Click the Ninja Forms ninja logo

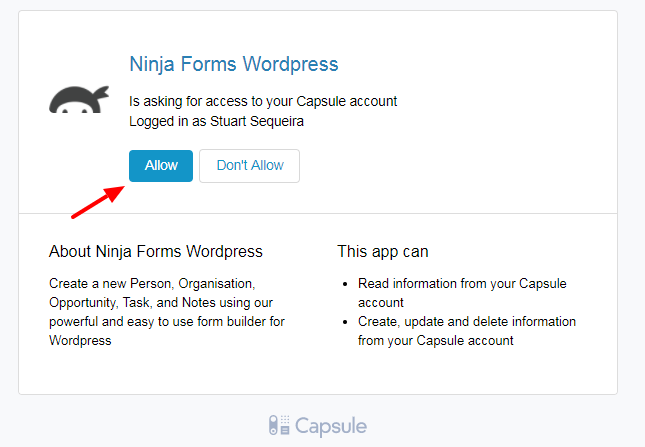click(x=78, y=100)
